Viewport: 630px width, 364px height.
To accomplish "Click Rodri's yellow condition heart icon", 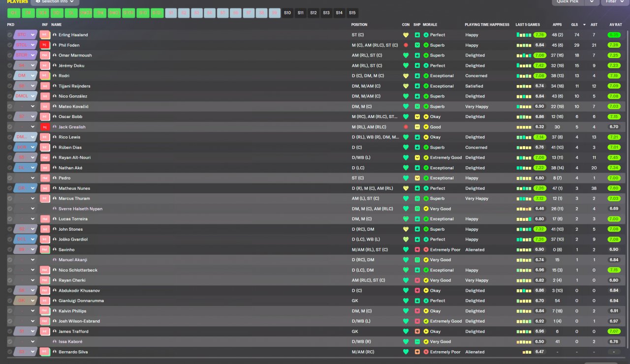I will [x=406, y=76].
